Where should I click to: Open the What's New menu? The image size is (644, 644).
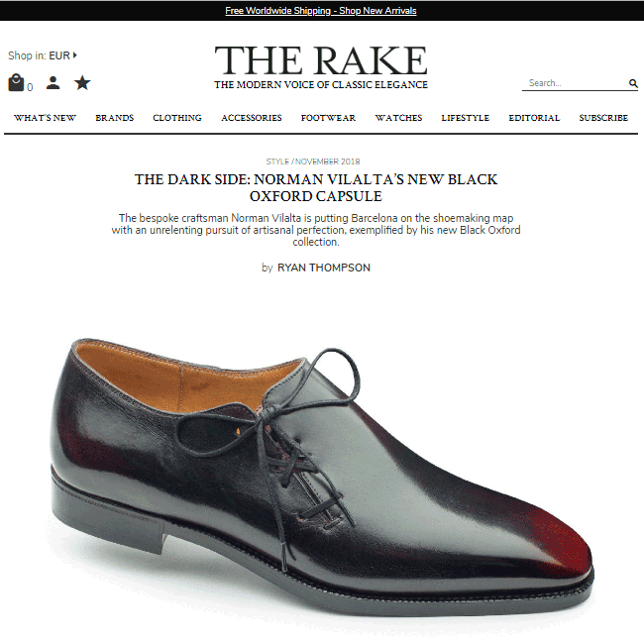click(x=45, y=118)
